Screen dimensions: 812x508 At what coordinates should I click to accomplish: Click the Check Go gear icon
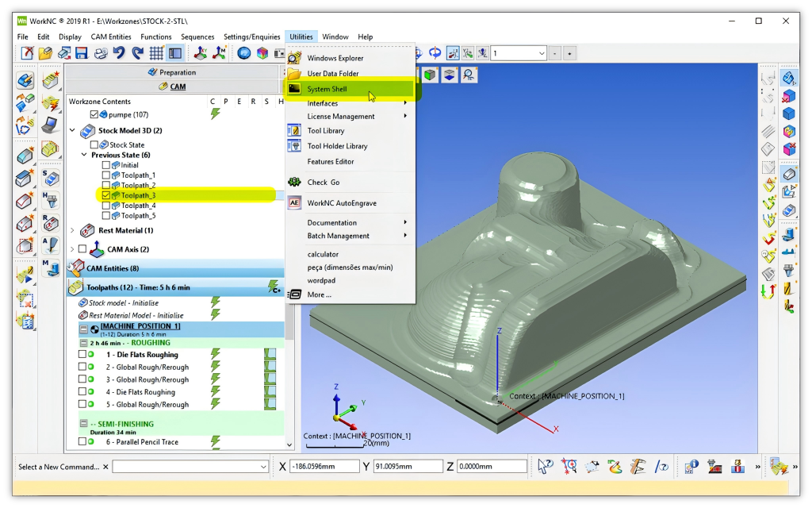click(x=294, y=182)
